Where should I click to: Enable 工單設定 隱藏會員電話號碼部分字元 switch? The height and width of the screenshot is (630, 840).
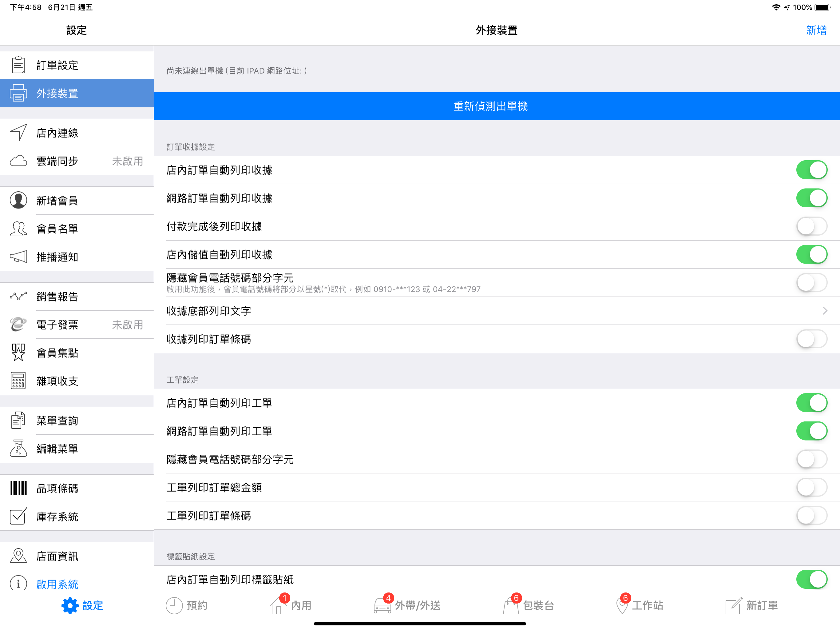point(811,459)
